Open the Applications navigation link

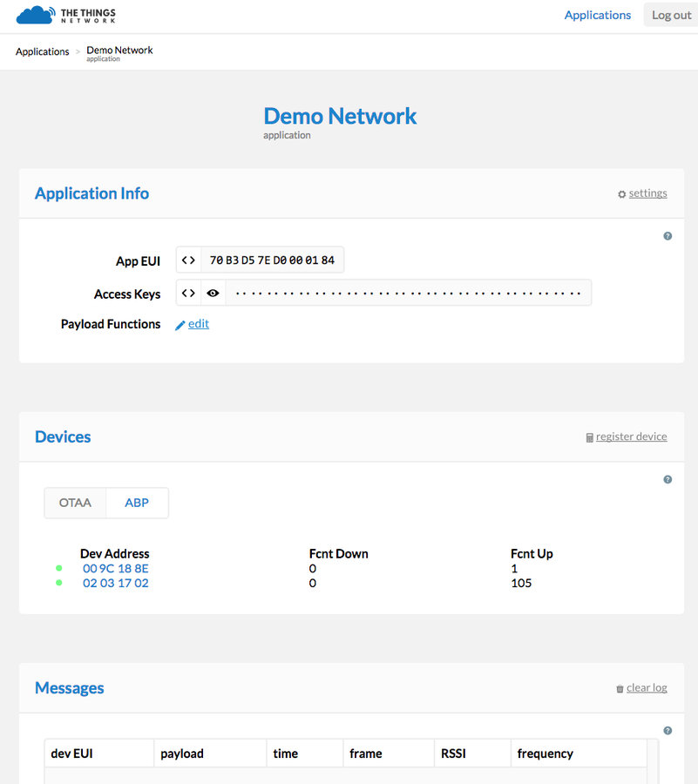(x=598, y=15)
